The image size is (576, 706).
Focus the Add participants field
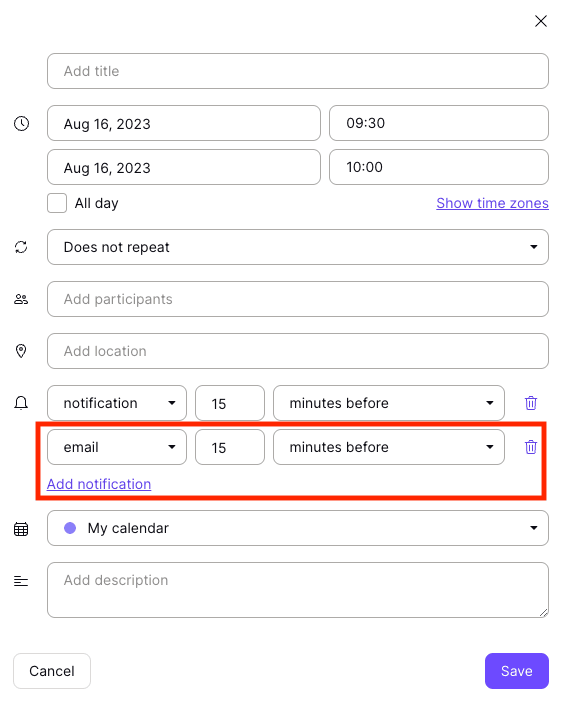298,299
